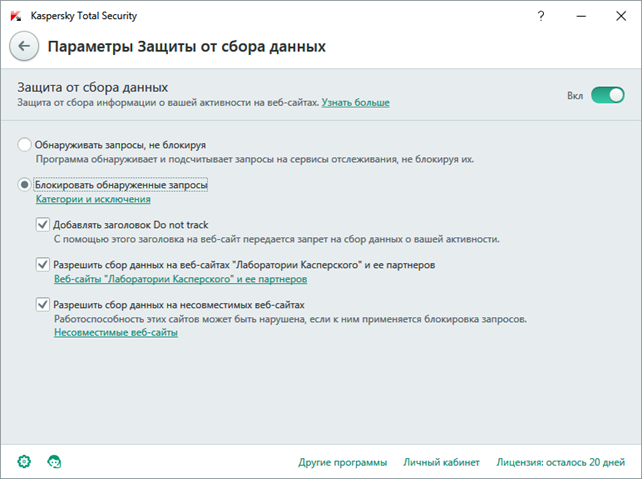Open the support agent icon

point(54,461)
